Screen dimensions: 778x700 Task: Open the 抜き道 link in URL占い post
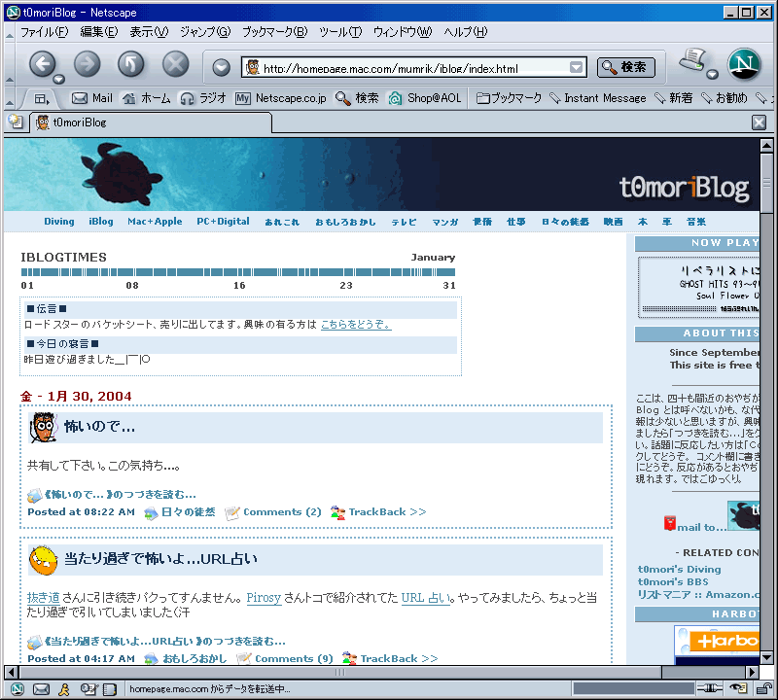click(43, 598)
